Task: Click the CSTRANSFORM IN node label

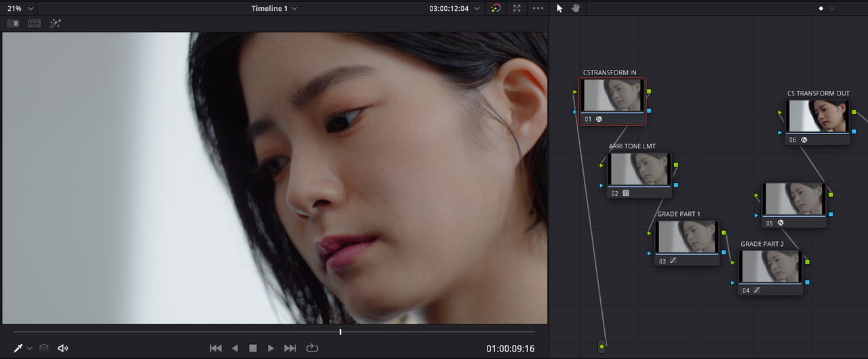Action: tap(610, 73)
